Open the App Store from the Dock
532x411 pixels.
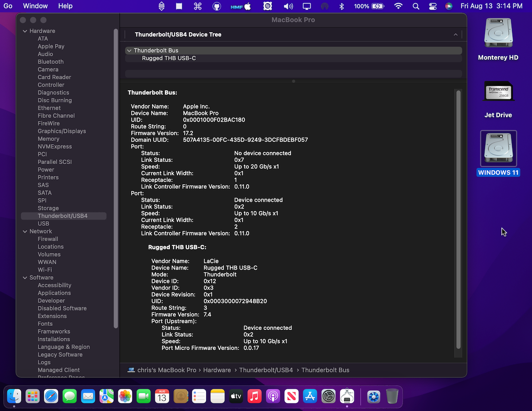point(310,396)
